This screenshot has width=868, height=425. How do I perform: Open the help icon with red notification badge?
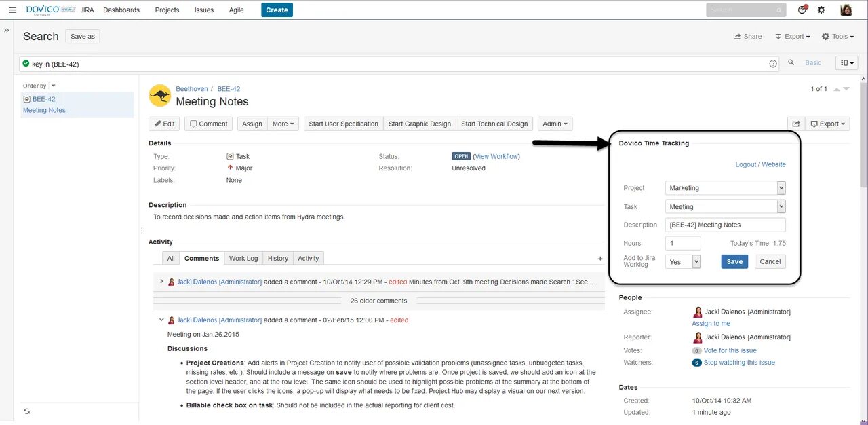click(x=802, y=10)
